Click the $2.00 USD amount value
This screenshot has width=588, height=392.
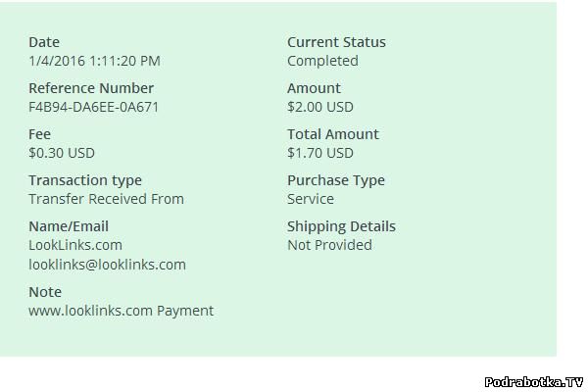point(320,107)
